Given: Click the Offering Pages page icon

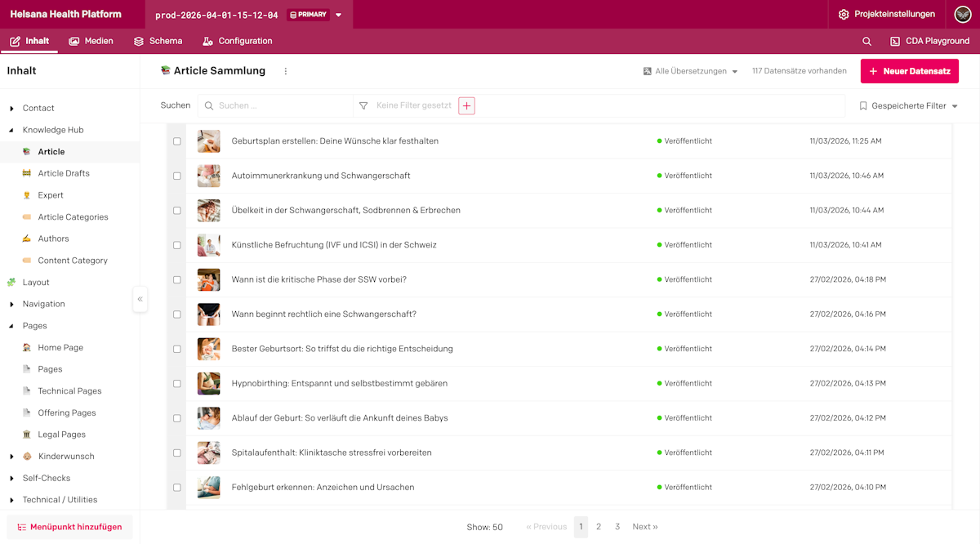Looking at the screenshot, I should [27, 412].
